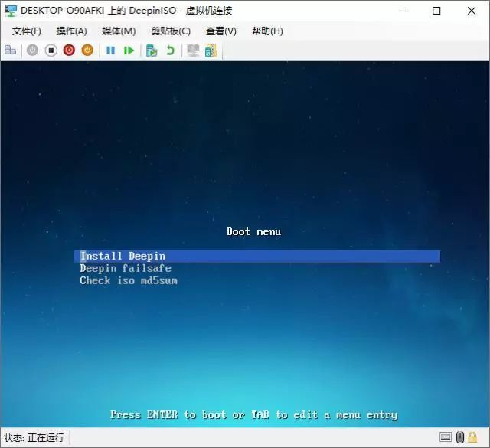Click the Press ENTER to boot hint

(x=253, y=415)
